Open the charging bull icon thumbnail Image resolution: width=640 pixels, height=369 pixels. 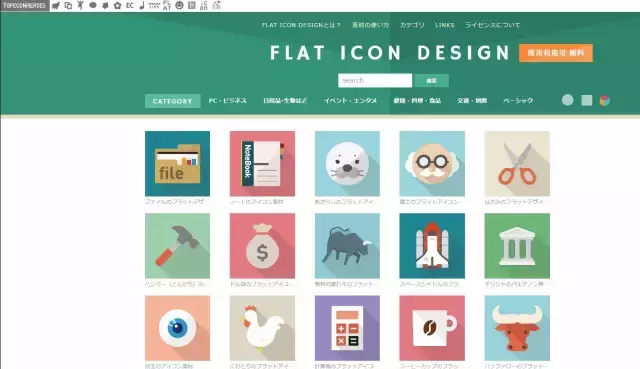tap(347, 246)
